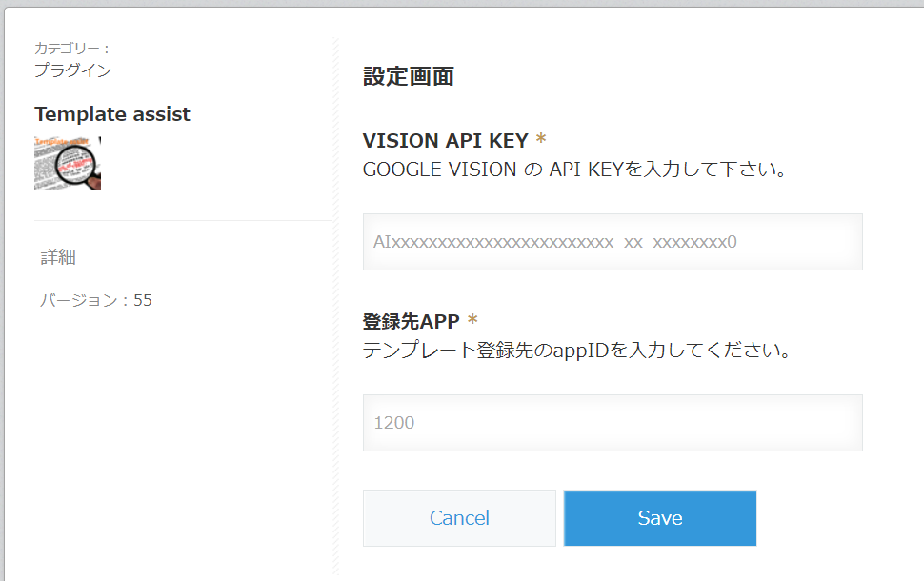The image size is (924, 581).
Task: Click the dotted vertical divider between panels
Action: pos(335,381)
